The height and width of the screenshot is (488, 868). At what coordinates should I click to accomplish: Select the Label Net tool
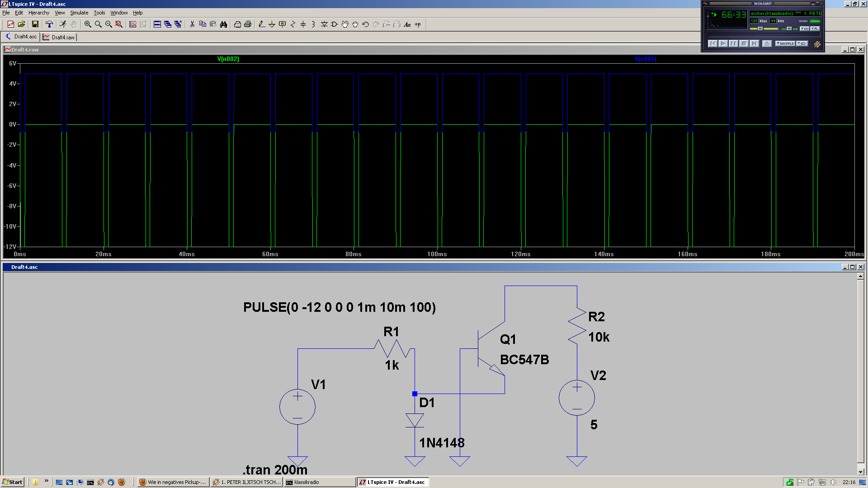click(282, 24)
